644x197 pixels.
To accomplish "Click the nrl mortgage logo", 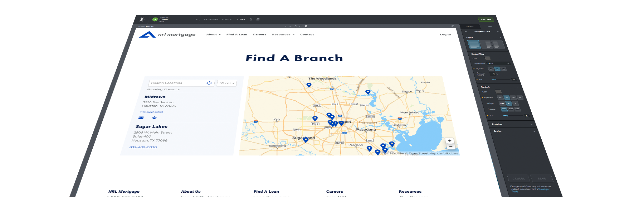I will pos(167,35).
